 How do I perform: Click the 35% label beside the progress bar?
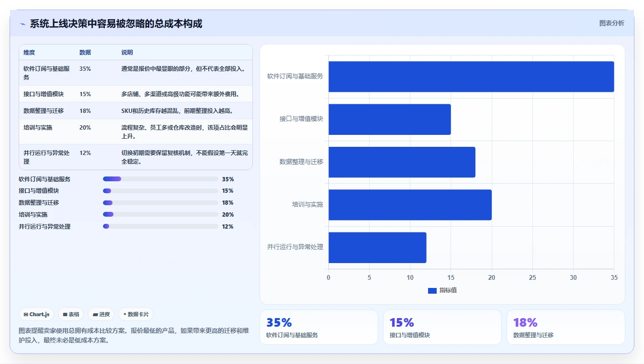[x=228, y=179]
